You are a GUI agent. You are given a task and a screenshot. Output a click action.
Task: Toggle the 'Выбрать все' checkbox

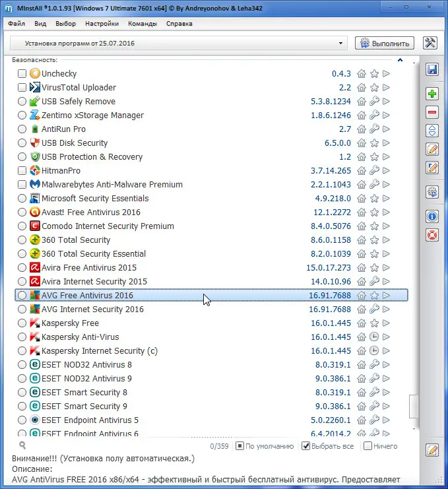coord(306,446)
